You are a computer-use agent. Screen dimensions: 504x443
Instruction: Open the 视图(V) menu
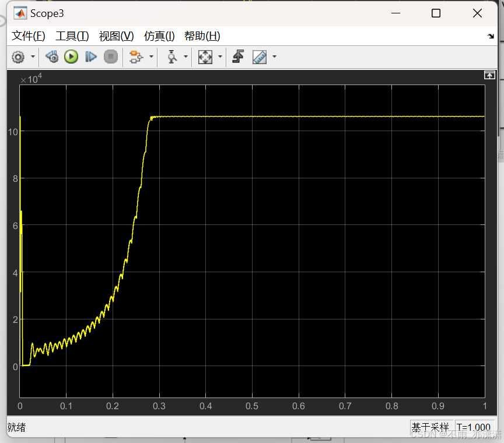click(116, 36)
